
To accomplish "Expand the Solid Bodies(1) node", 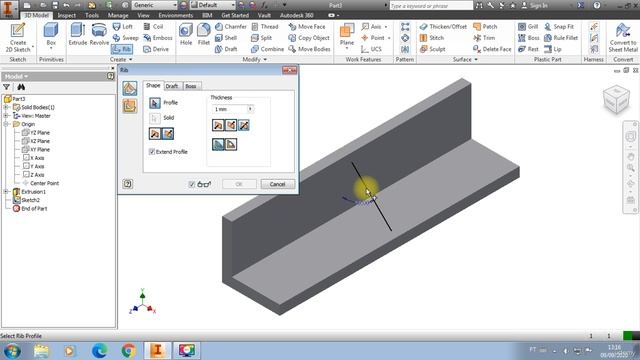I will [x=6, y=107].
